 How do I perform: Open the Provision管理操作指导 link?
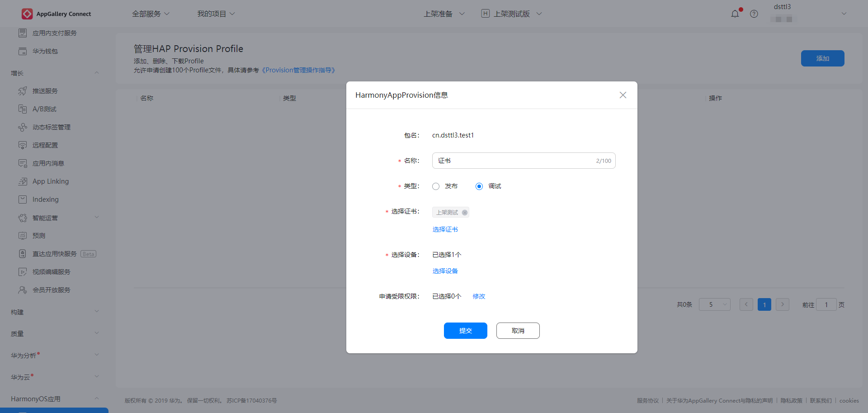click(x=298, y=70)
